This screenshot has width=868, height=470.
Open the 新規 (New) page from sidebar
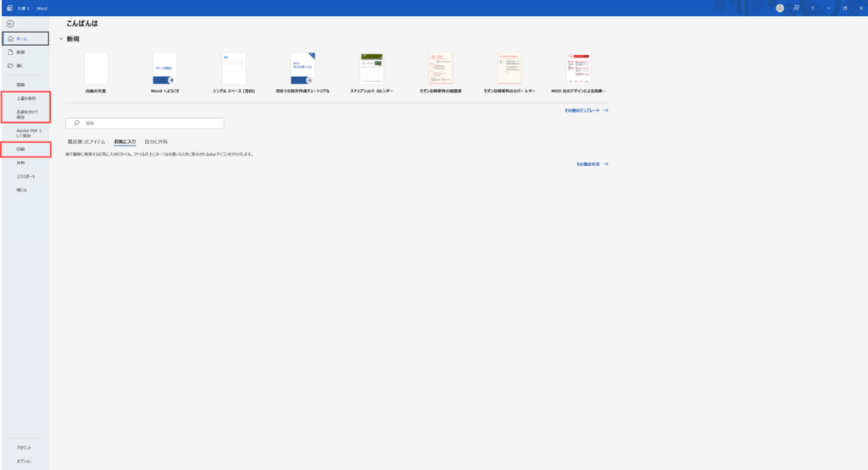pyautogui.click(x=21, y=52)
